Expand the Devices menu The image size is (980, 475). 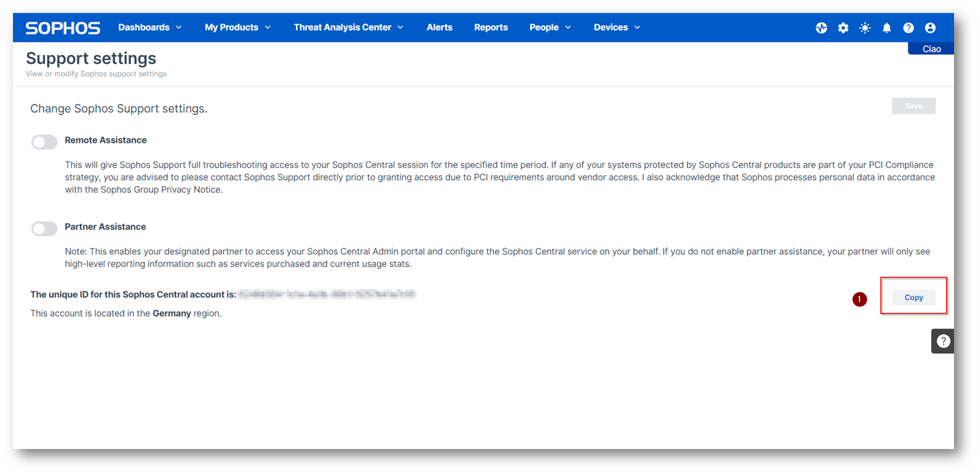pos(617,27)
